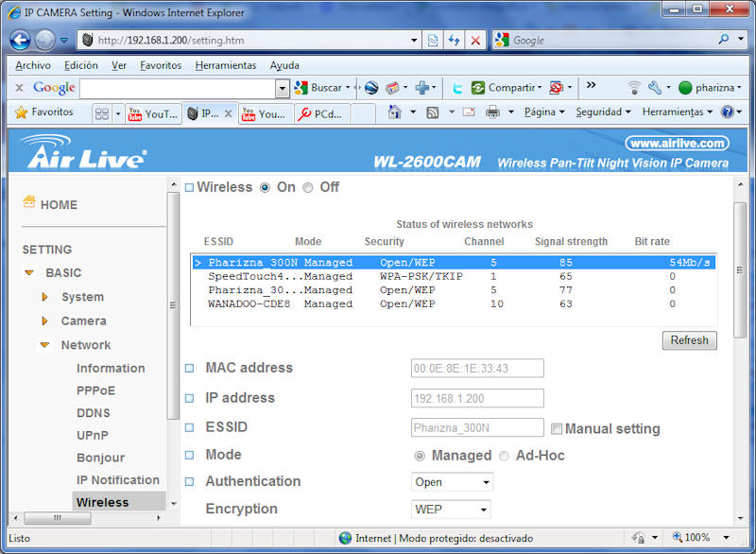Open the quick tabs grid icon

click(x=102, y=113)
